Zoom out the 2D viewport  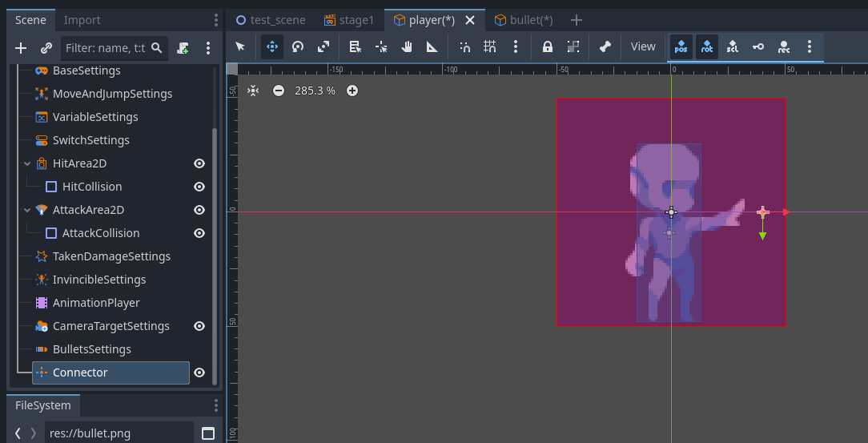pos(279,91)
